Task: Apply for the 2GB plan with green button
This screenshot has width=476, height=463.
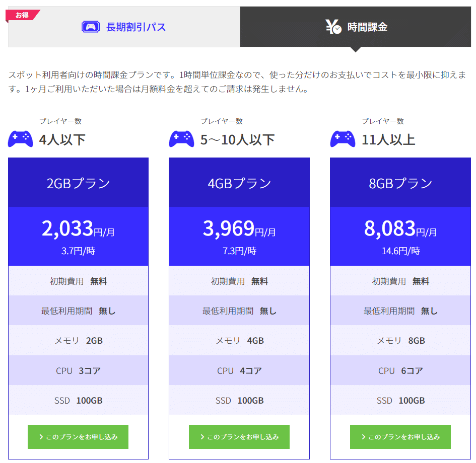Action: [78, 437]
